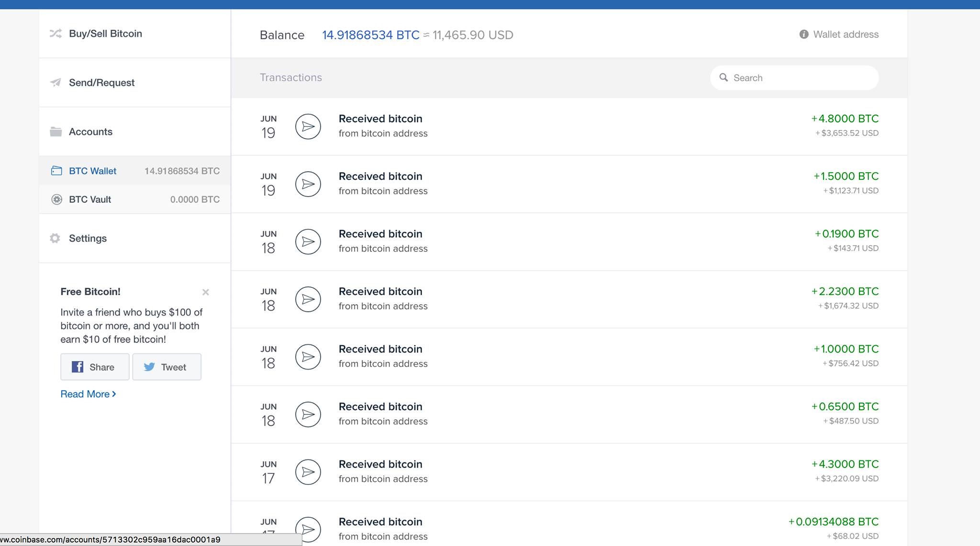
Task: Open the Settings page
Action: (88, 238)
